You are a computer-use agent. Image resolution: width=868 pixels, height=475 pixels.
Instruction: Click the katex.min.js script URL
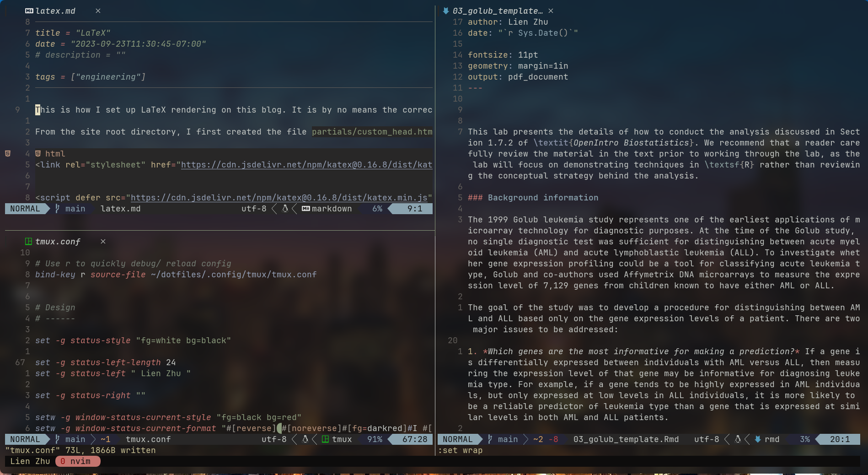279,198
